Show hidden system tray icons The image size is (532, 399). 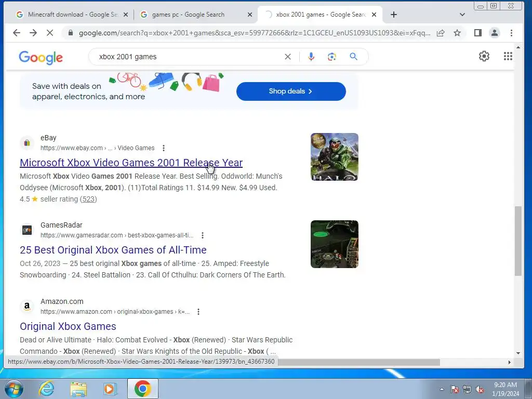click(442, 389)
